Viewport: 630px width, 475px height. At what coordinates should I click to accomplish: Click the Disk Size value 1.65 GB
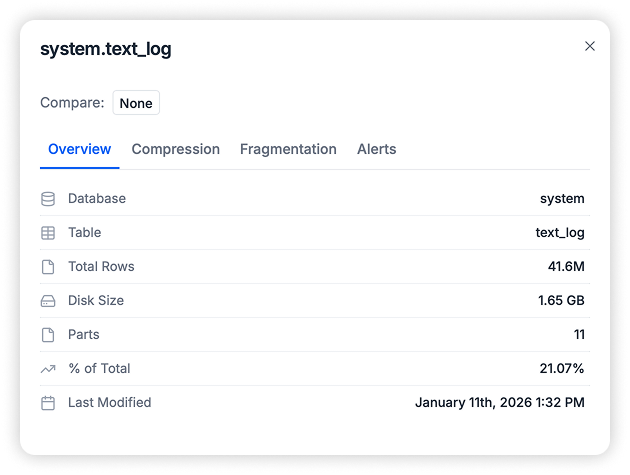561,301
